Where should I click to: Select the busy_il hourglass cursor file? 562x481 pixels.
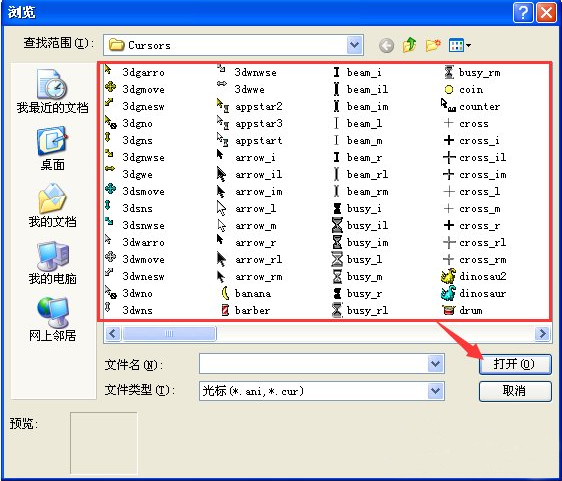(360, 225)
